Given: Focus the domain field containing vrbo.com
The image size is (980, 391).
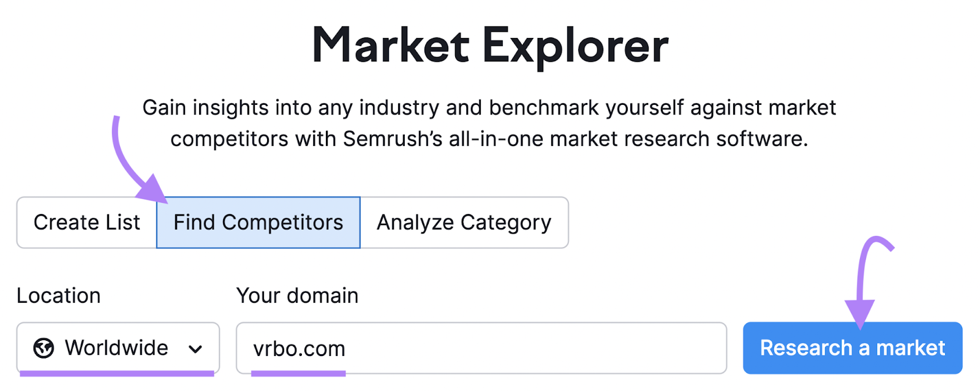Looking at the screenshot, I should pyautogui.click(x=481, y=348).
